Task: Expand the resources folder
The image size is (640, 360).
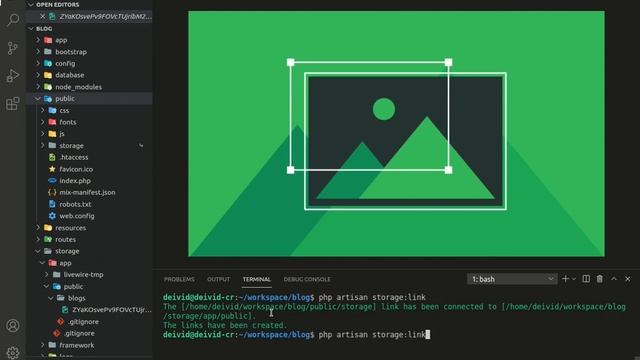Action: pyautogui.click(x=89, y=228)
